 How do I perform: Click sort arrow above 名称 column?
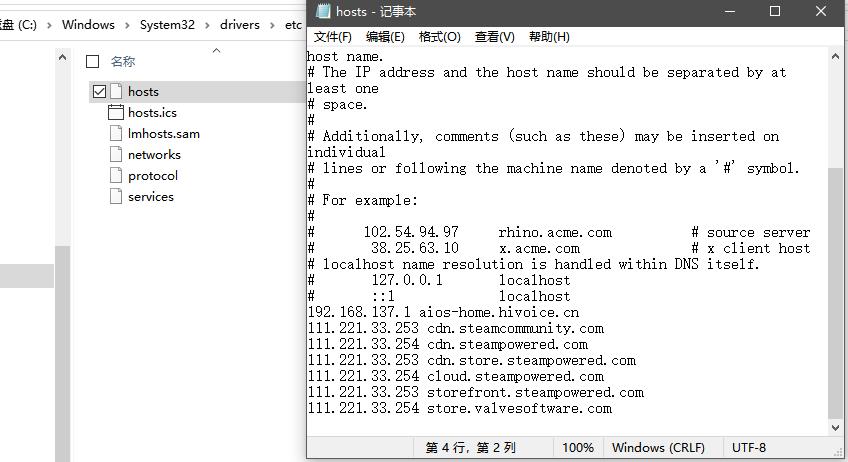click(216, 50)
